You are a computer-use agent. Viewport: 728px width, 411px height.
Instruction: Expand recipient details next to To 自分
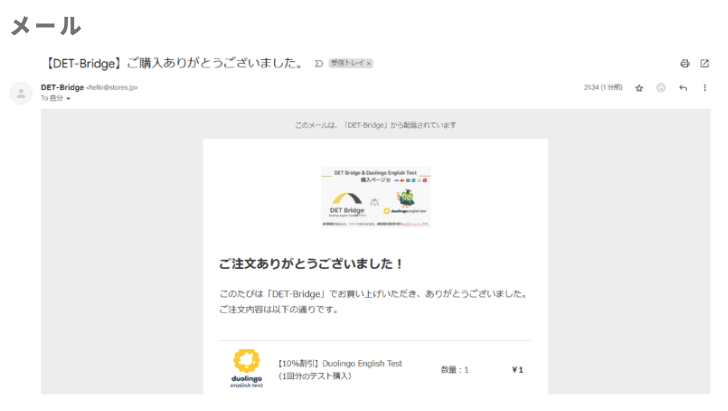[68, 98]
